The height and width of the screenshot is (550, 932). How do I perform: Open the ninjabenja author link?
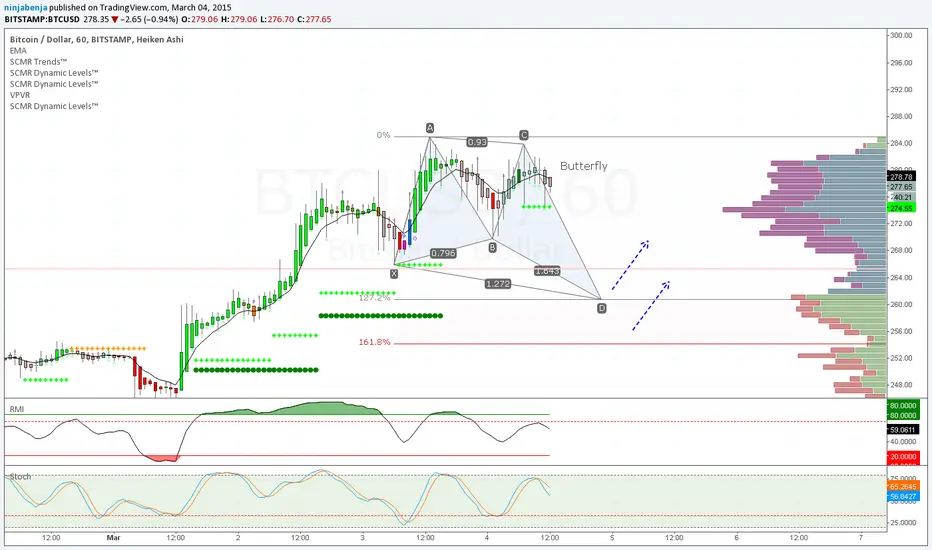(26, 8)
